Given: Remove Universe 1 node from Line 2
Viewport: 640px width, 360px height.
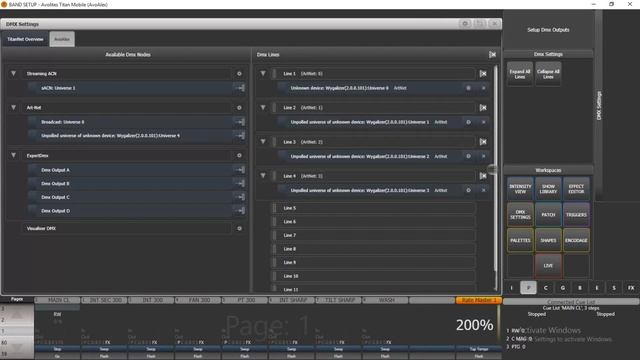Looking at the screenshot, I should [484, 122].
